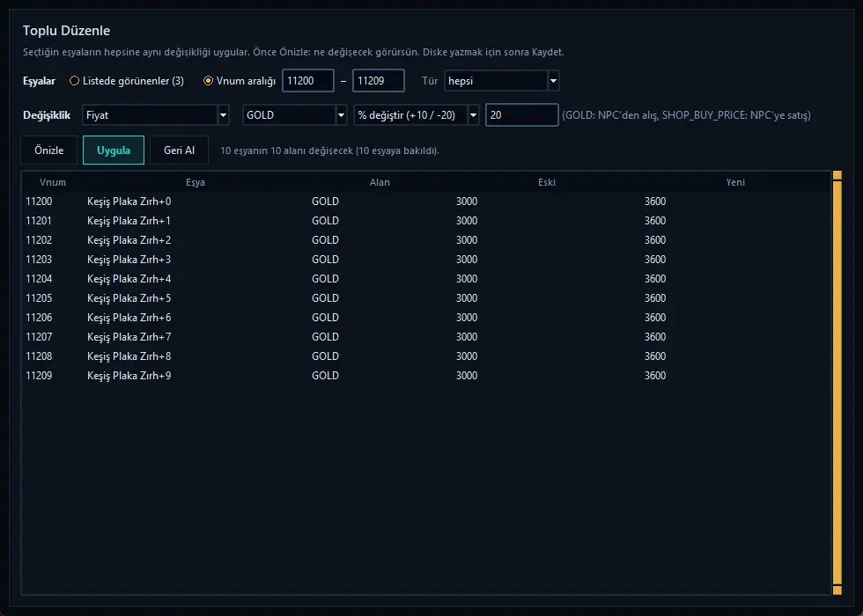
Task: Open the 'Tür' dropdown showing hepsi
Action: (501, 81)
